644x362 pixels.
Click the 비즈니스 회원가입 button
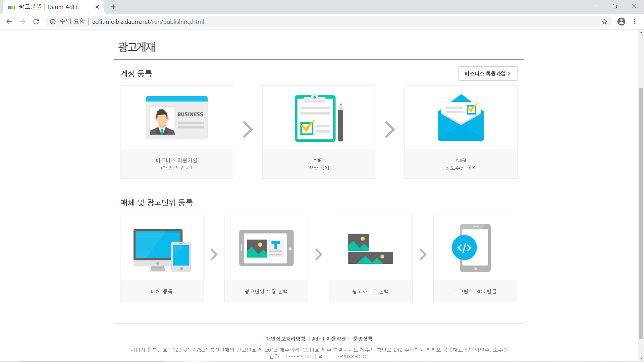pos(488,74)
